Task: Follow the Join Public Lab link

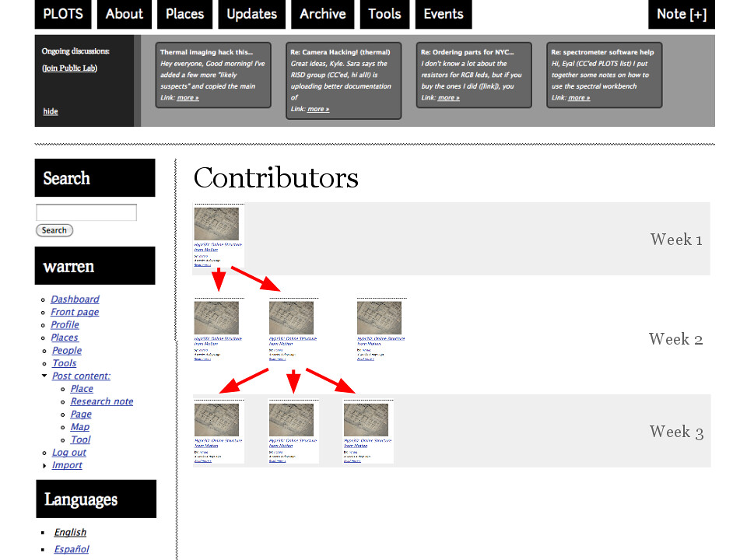Action: click(69, 68)
